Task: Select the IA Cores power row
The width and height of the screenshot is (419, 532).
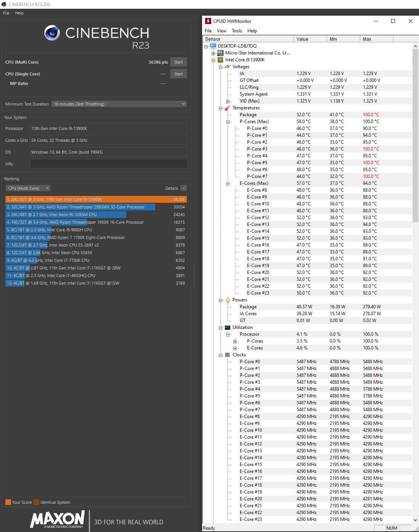Action: [x=307, y=314]
